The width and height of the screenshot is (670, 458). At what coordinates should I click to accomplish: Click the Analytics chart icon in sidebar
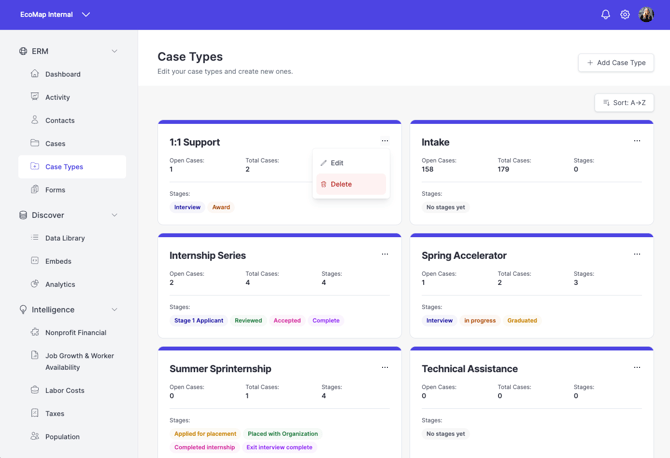tap(35, 284)
